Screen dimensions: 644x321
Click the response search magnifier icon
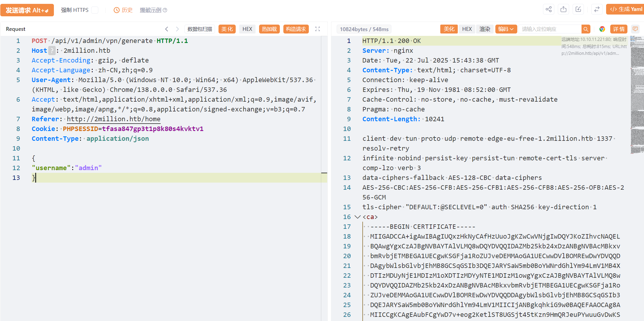(x=586, y=29)
